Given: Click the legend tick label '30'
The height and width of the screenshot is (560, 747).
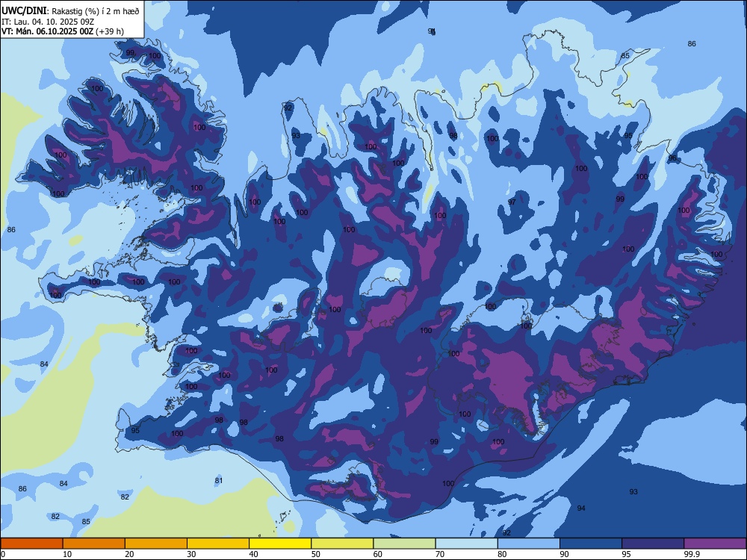Looking at the screenshot, I should (191, 554).
